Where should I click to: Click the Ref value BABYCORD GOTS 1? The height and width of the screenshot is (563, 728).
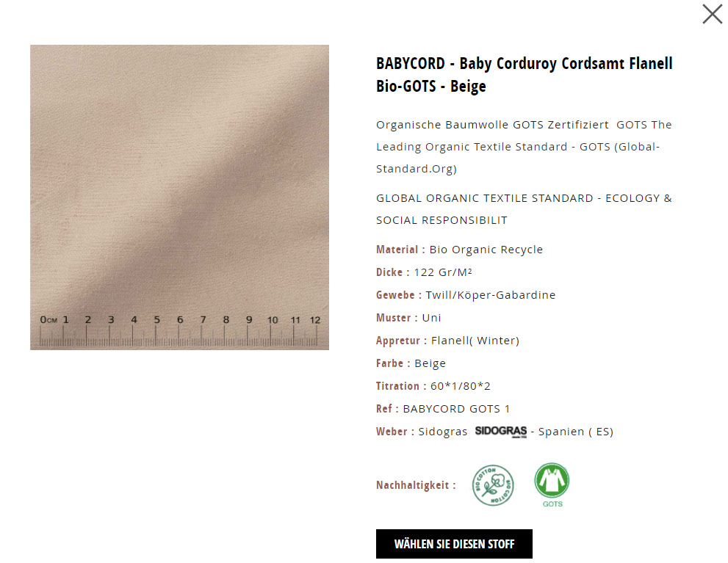(456, 409)
